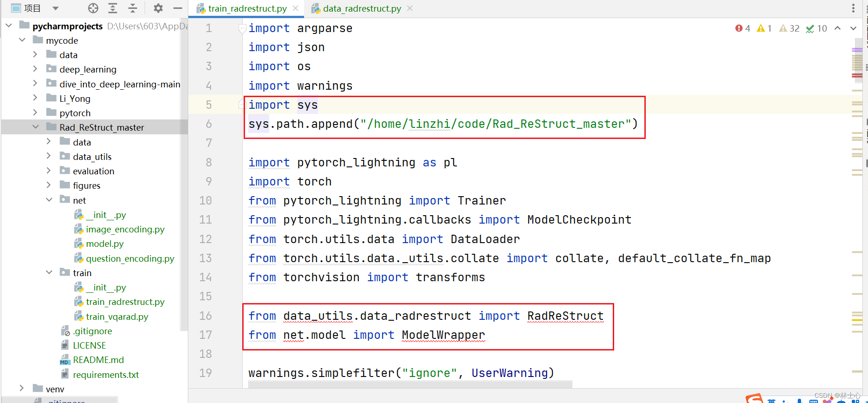The width and height of the screenshot is (868, 403).
Task: Click pytorch_lightning on line 8
Action: (x=356, y=162)
